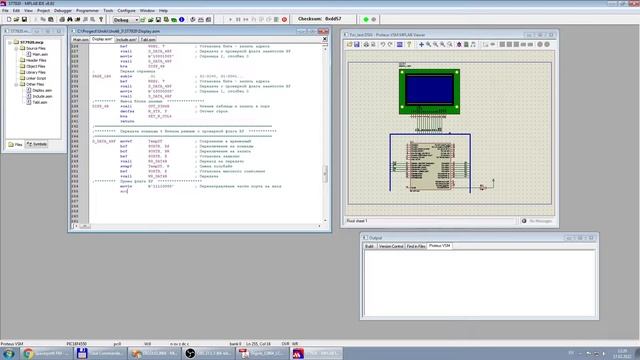Click the Proteus viewer Help question icon
The height and width of the screenshot is (360, 640).
point(409,44)
